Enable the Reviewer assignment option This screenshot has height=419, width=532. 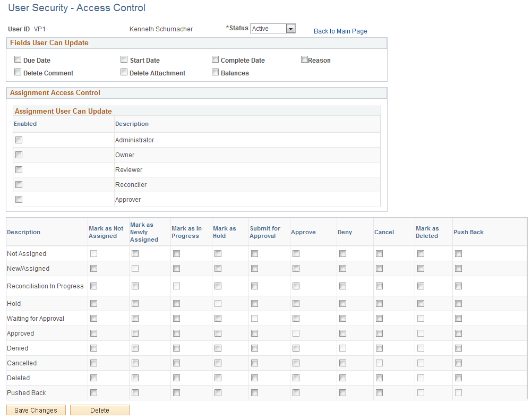[x=19, y=169]
